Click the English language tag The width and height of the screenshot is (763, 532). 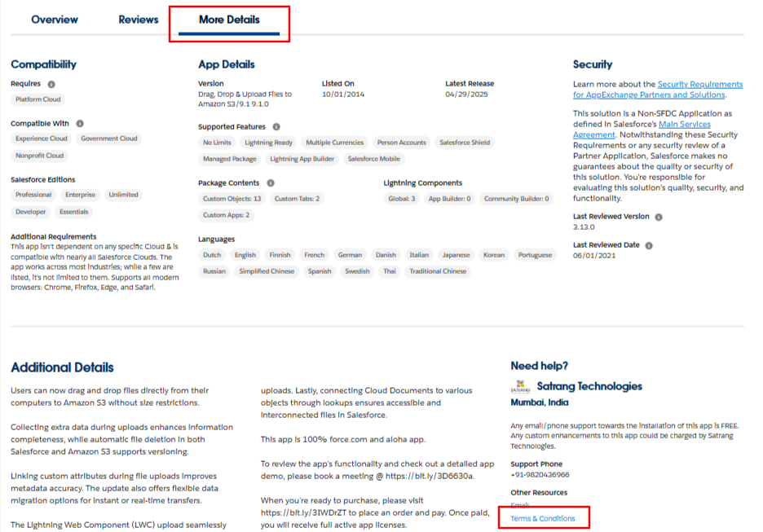click(245, 255)
